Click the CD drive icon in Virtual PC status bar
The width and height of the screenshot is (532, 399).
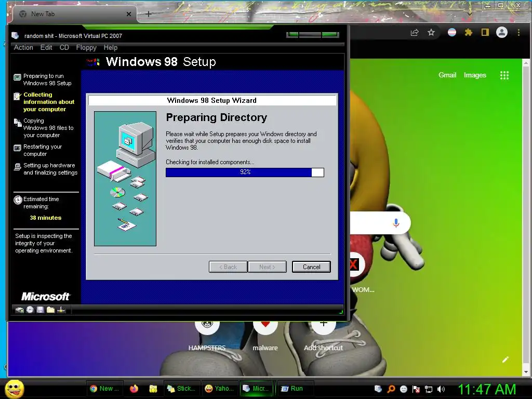(x=30, y=310)
